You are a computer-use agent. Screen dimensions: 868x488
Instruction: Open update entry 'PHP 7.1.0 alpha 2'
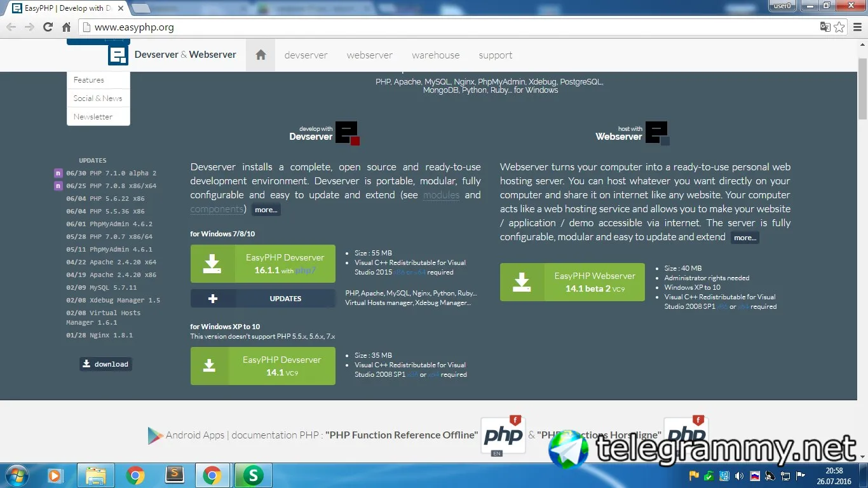point(111,173)
